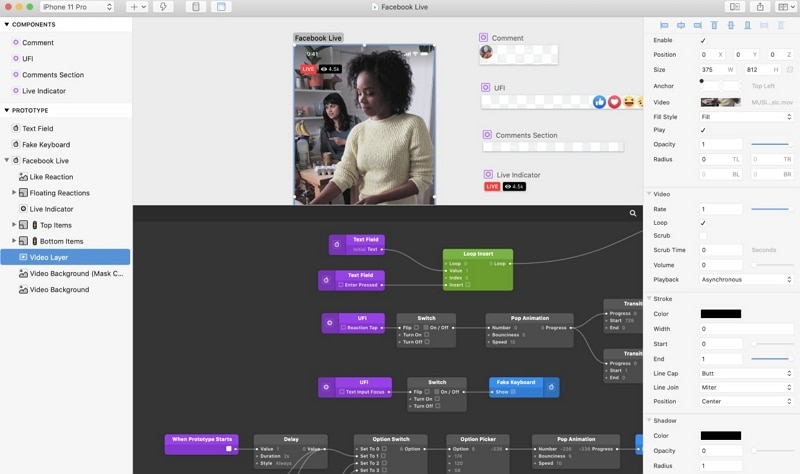Click the patch editor search magnifier
The height and width of the screenshot is (474, 800).
633,213
